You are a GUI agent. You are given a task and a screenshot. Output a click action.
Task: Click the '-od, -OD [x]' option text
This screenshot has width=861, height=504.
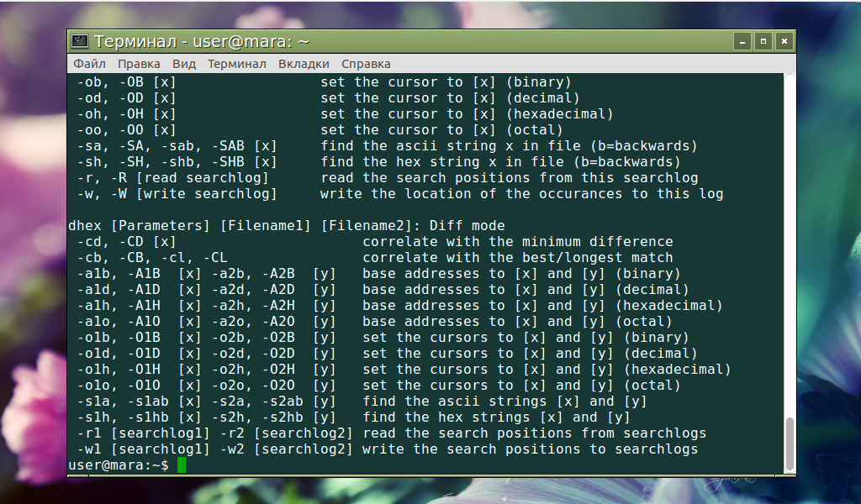coord(127,98)
